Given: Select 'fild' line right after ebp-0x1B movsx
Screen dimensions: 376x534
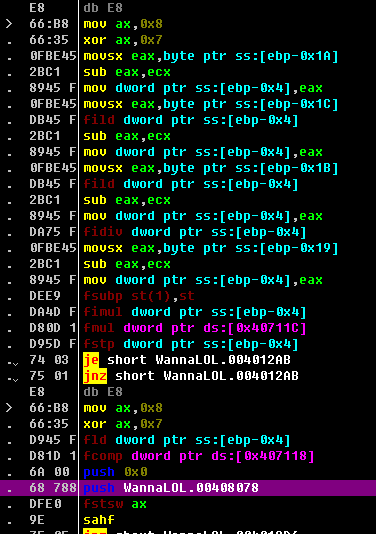Looking at the screenshot, I should pyautogui.click(x=191, y=184).
